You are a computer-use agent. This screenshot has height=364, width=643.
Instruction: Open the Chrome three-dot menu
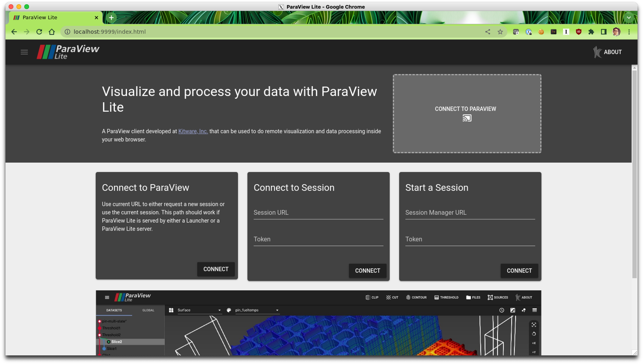pos(629,32)
